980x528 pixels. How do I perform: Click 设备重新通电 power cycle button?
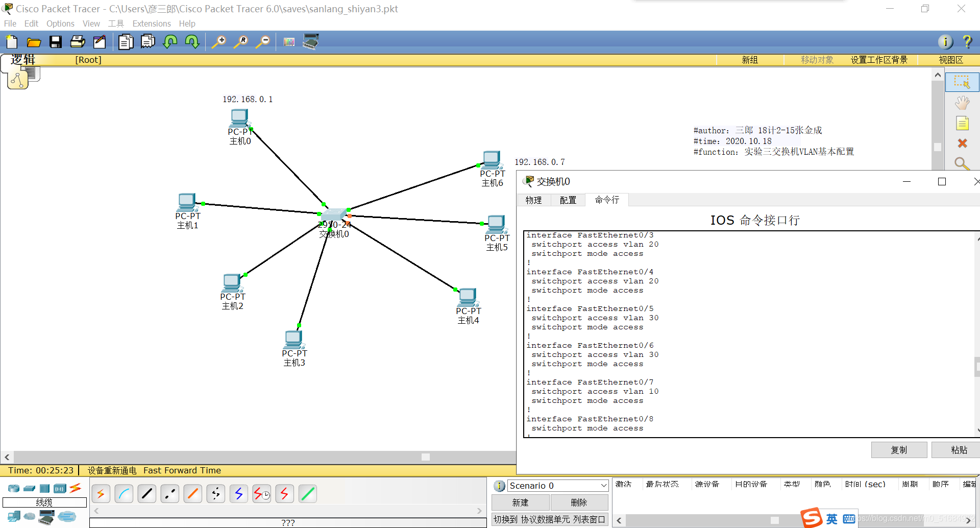pos(112,470)
